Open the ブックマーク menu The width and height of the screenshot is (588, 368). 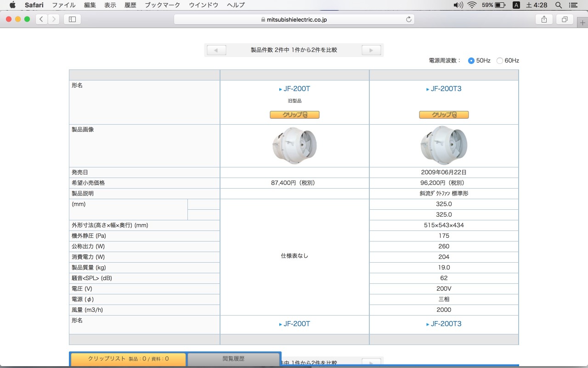(x=163, y=5)
